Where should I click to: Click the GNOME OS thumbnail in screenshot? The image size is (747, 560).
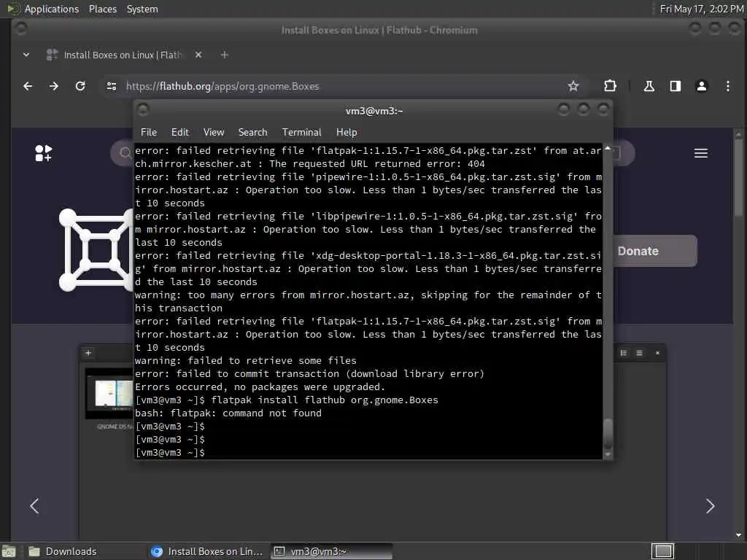tap(109, 393)
